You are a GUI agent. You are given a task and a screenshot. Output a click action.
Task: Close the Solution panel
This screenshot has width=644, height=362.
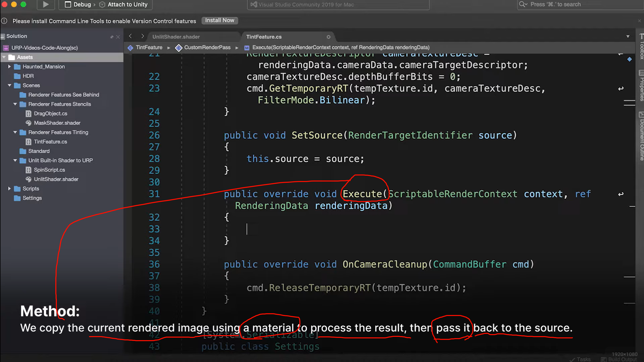coord(118,37)
